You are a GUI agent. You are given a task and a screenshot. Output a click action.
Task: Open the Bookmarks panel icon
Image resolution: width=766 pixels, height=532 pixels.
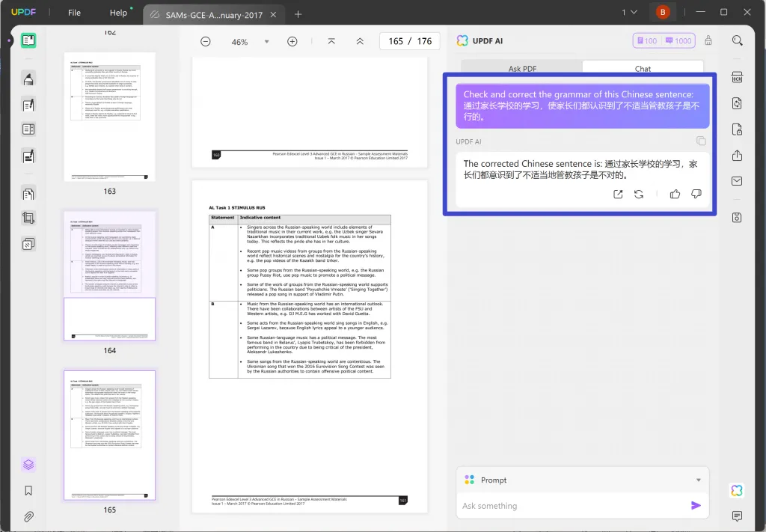[28, 491]
